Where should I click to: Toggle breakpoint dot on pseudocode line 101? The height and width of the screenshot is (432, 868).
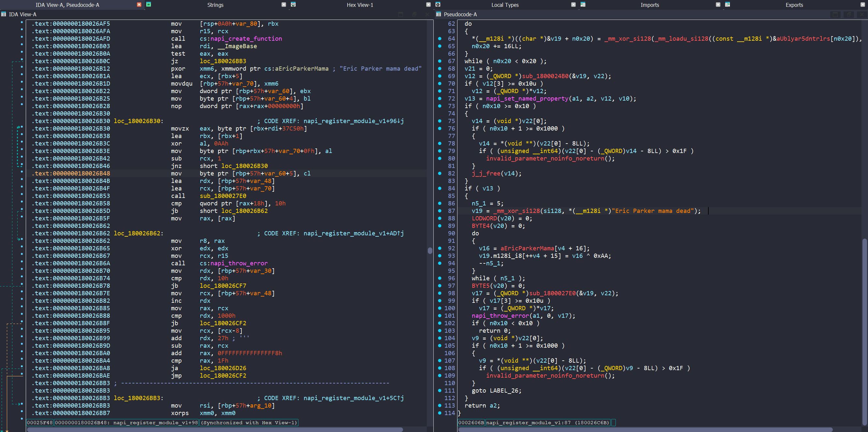(440, 315)
